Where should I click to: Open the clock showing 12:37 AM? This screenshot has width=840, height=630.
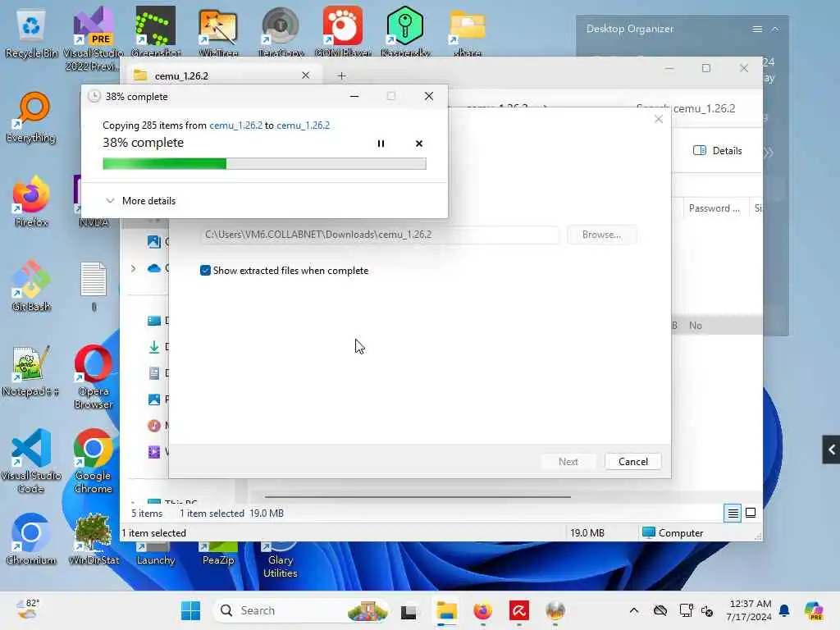tap(750, 610)
